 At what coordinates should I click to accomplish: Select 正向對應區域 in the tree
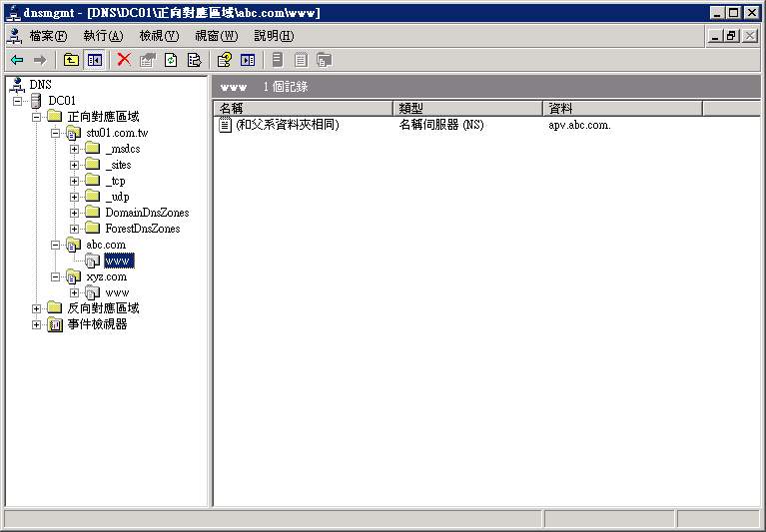tap(103, 117)
